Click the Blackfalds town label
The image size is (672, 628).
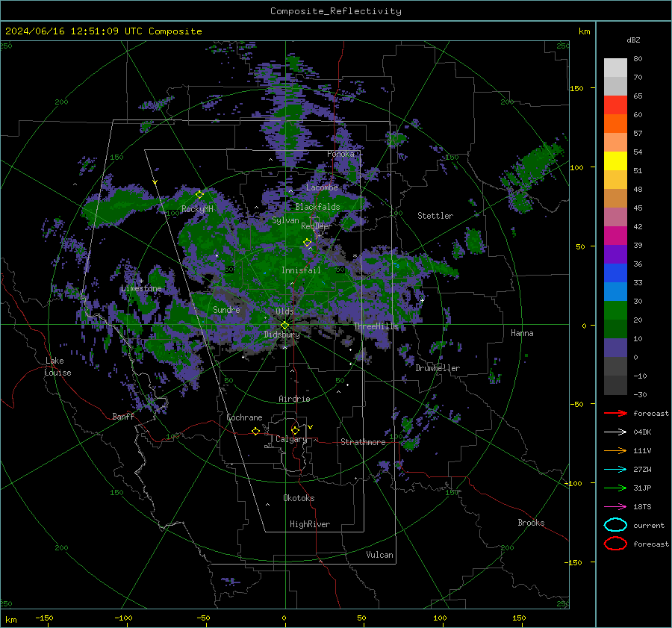click(x=317, y=207)
